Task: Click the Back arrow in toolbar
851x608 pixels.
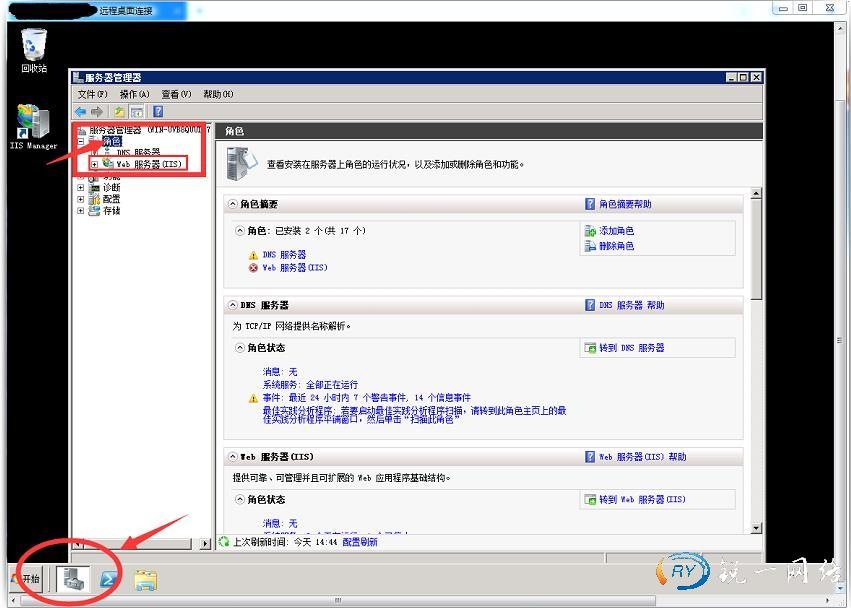Action: pos(80,111)
